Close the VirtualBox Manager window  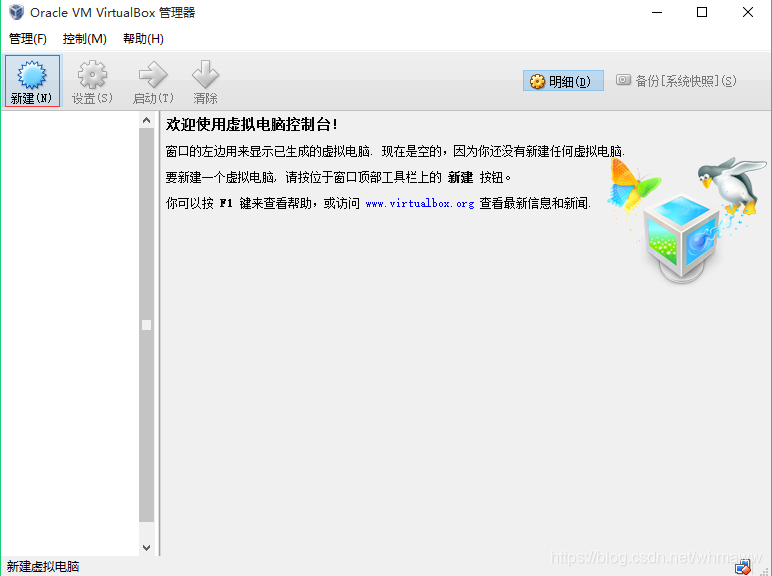point(748,12)
